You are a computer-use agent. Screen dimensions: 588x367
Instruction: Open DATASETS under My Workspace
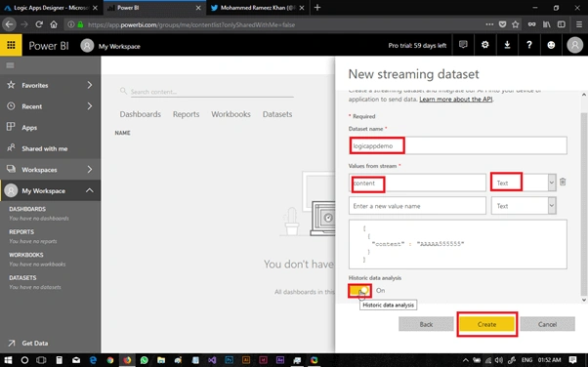coord(22,277)
